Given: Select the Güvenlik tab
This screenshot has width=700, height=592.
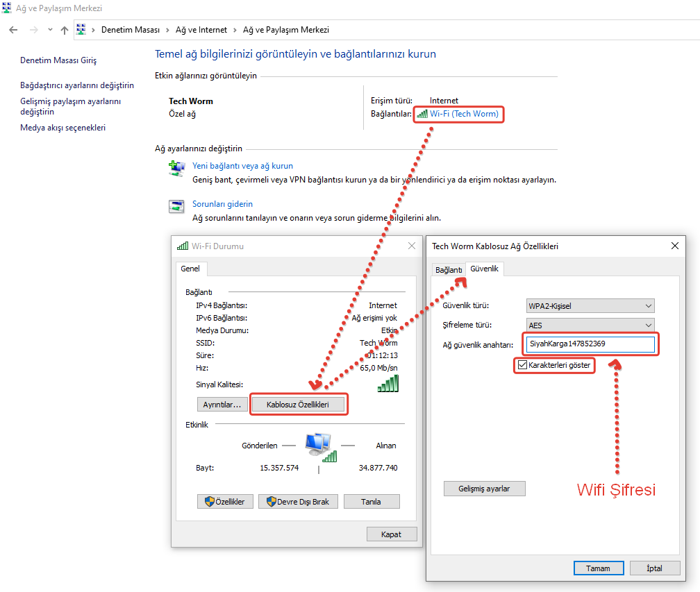Looking at the screenshot, I should [x=484, y=269].
